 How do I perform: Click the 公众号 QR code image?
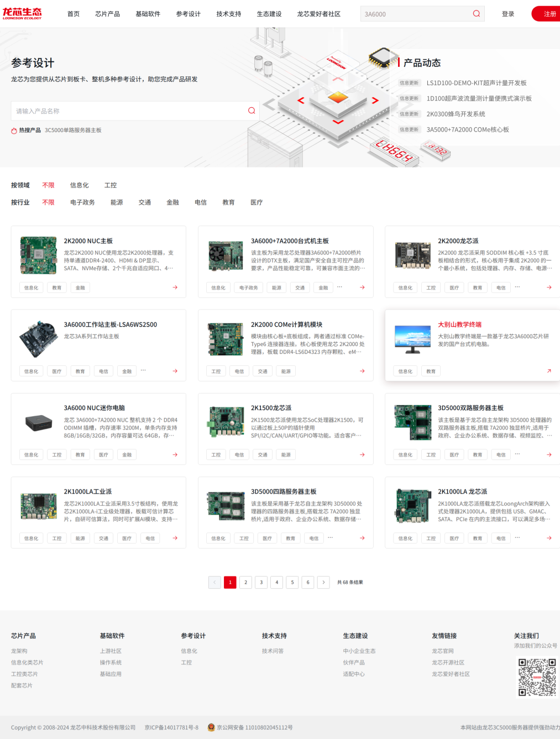point(536,677)
